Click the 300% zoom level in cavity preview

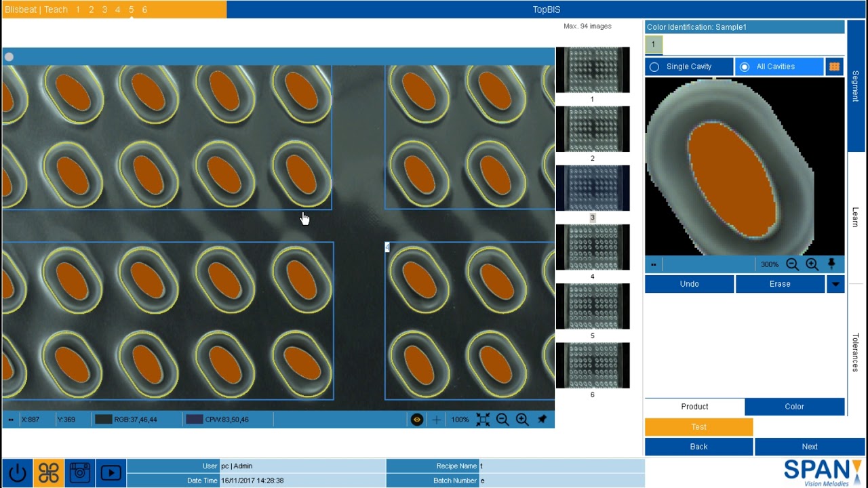769,264
